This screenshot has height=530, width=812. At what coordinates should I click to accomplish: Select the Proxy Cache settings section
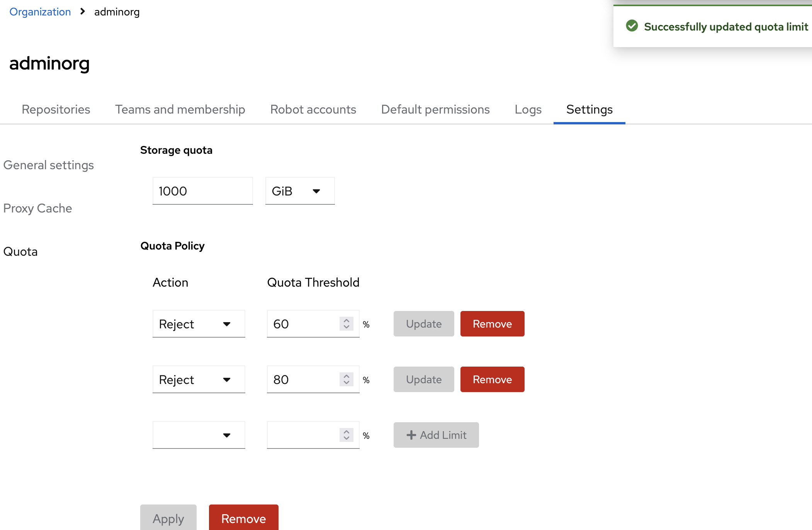tap(37, 208)
